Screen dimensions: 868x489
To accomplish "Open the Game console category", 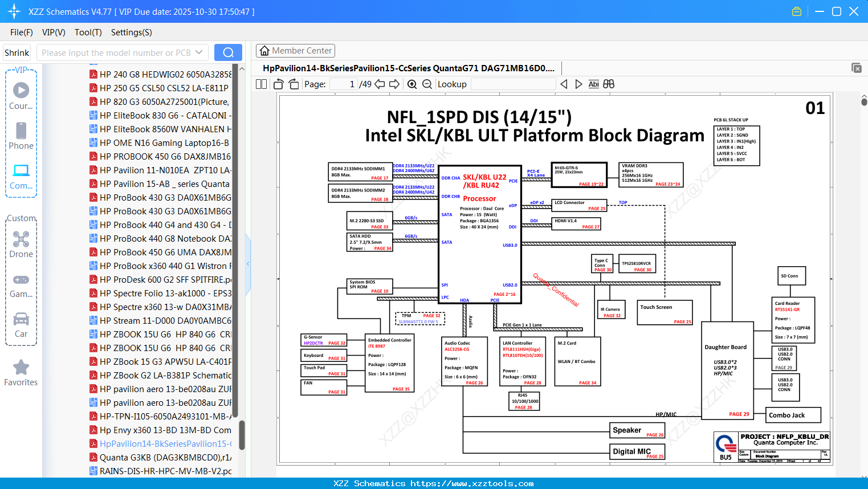I will coord(21,285).
